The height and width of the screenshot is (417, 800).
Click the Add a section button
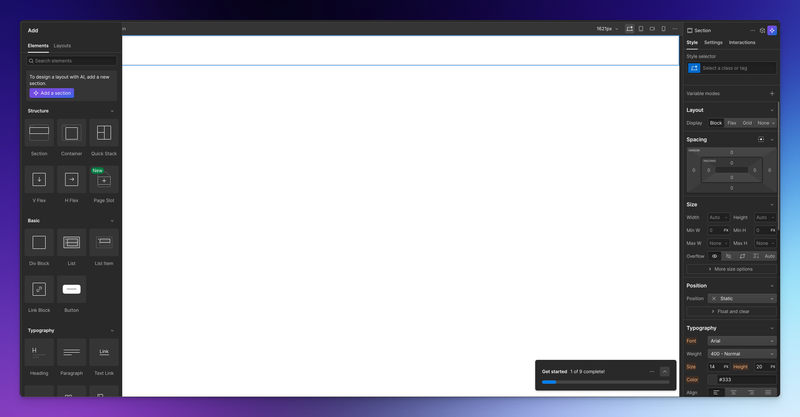[x=52, y=93]
